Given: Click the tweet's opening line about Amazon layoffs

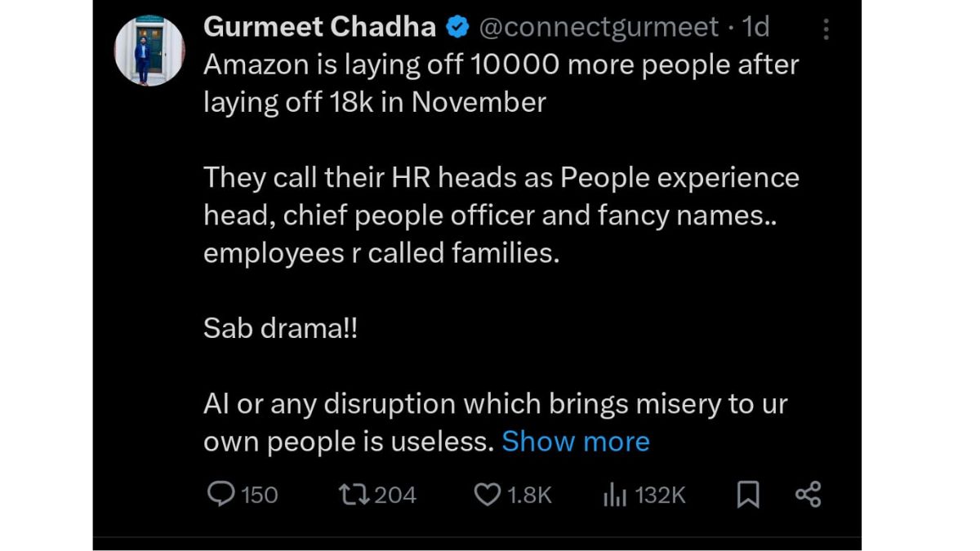Looking at the screenshot, I should pyautogui.click(x=501, y=65).
